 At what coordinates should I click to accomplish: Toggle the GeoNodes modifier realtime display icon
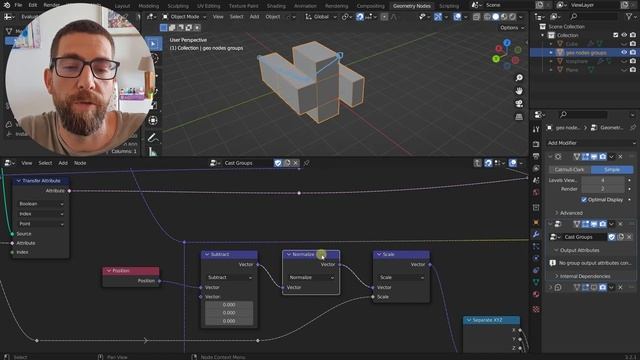[594, 224]
